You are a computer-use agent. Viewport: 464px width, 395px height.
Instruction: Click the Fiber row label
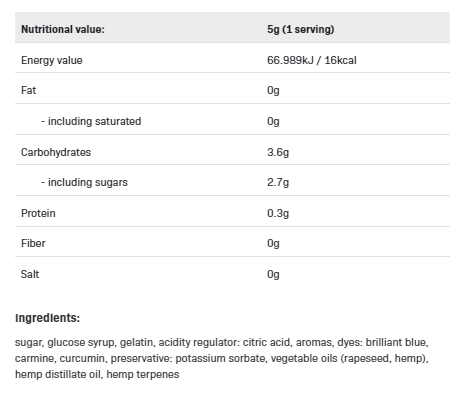point(33,243)
